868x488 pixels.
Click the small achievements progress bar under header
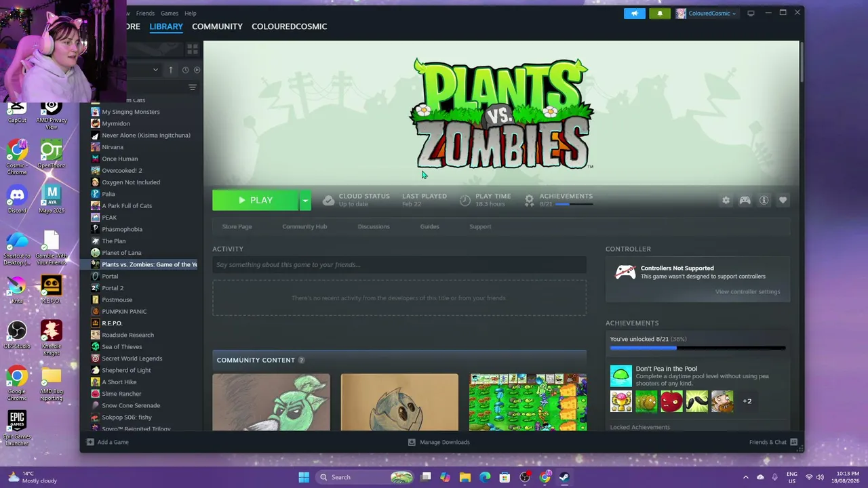(x=574, y=204)
